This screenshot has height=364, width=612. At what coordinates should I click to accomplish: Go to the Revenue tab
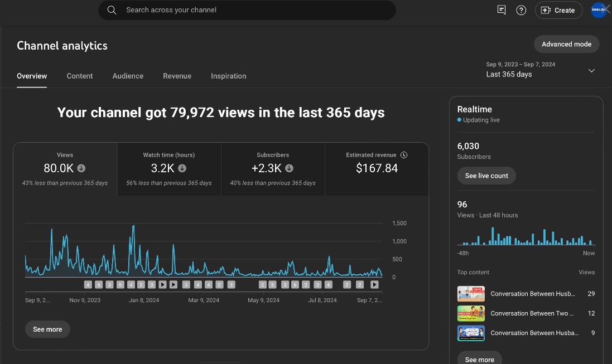pyautogui.click(x=177, y=76)
